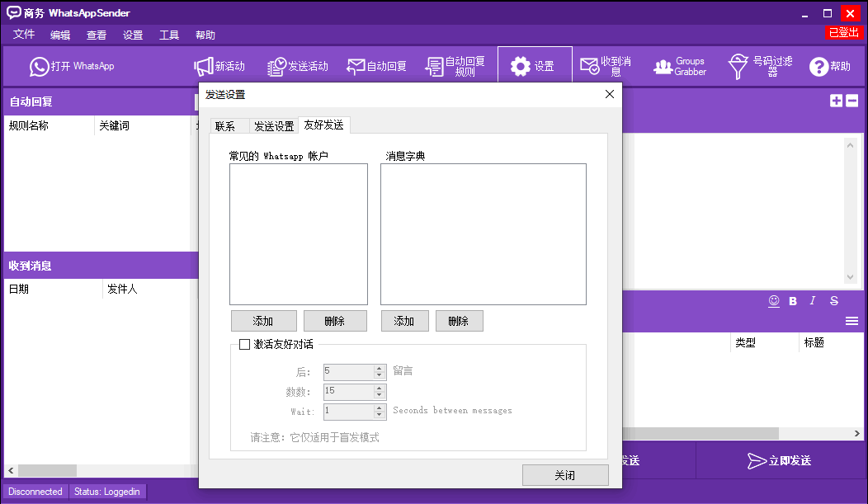868x504 pixels.
Task: Open the 自动回复 auto-reply tool
Action: (x=376, y=67)
